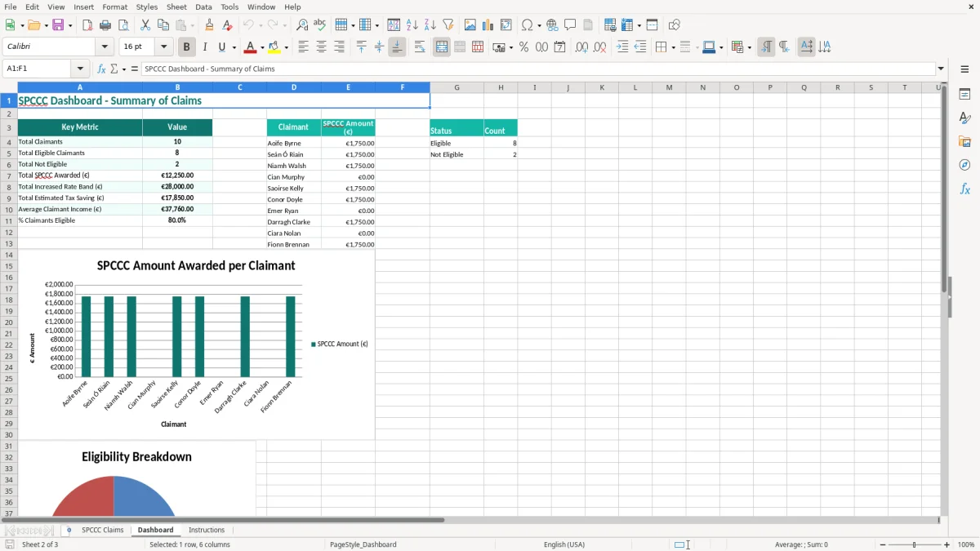Click the Zoom Out minus button
The height and width of the screenshot is (551, 980).
click(881, 544)
